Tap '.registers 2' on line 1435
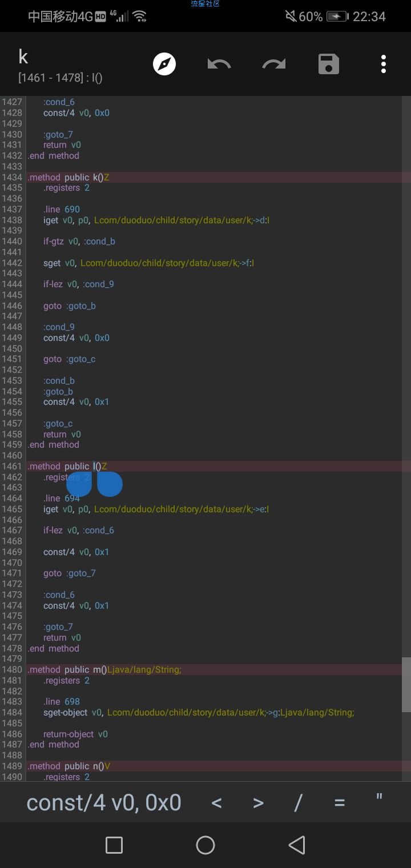This screenshot has height=868, width=411. 66,188
